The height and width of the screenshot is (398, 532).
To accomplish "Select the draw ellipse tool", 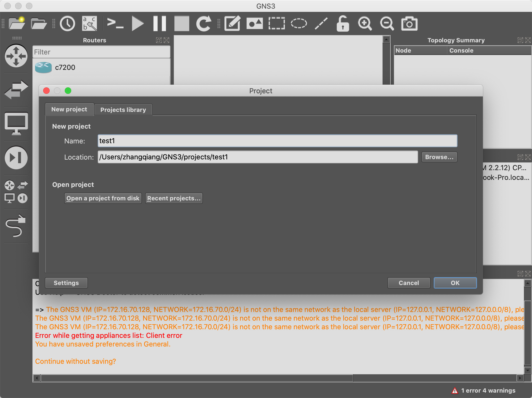I will [x=299, y=23].
